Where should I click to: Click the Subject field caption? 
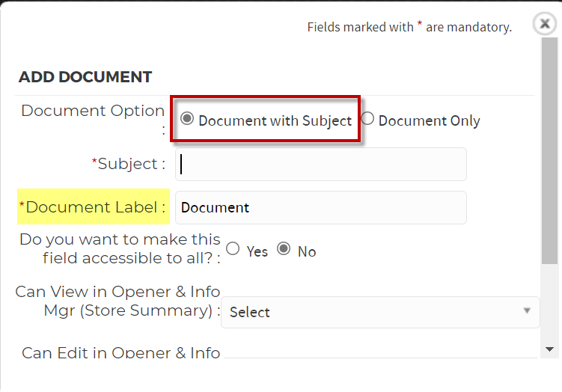[x=128, y=164]
